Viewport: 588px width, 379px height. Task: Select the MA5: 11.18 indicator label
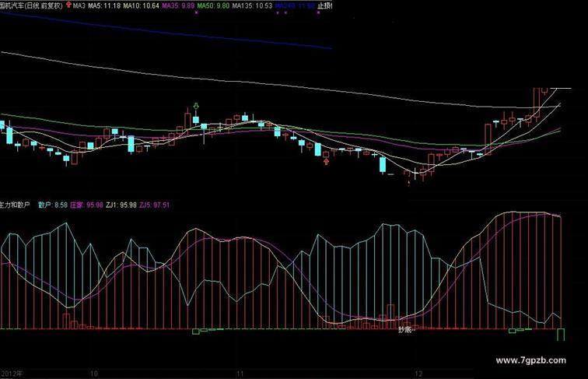(x=104, y=5)
